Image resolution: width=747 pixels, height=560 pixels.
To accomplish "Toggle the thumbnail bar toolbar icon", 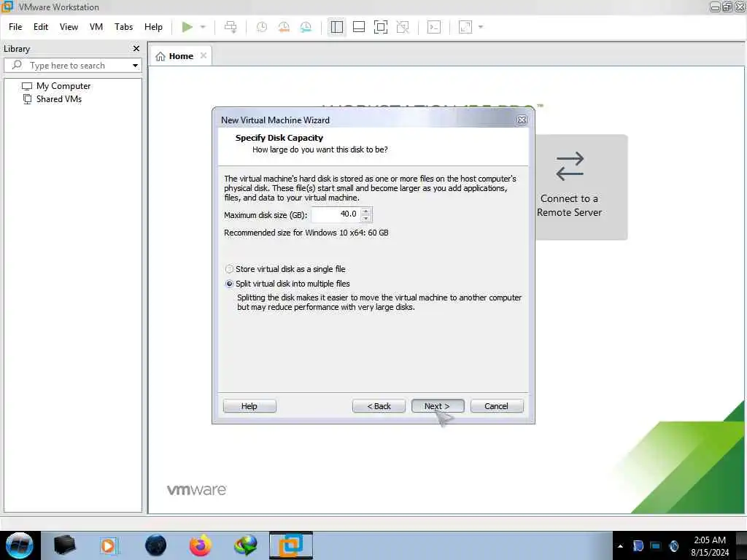I will point(359,27).
